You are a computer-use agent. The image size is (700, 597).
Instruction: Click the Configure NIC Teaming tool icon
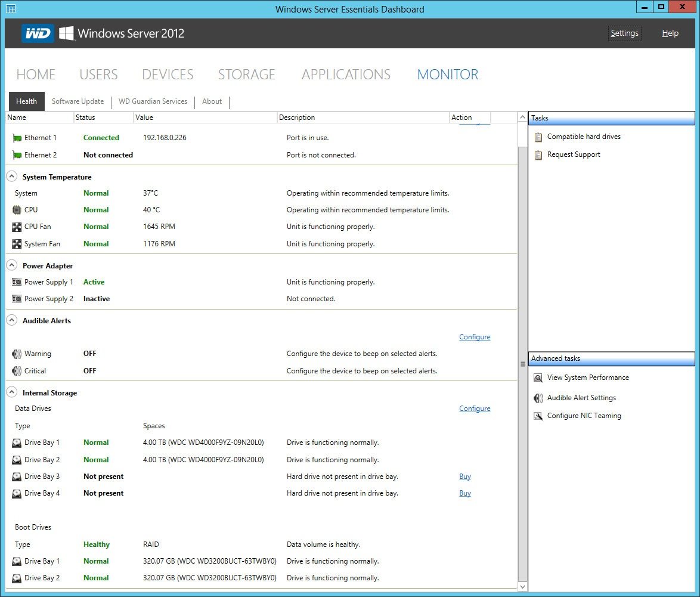click(538, 416)
